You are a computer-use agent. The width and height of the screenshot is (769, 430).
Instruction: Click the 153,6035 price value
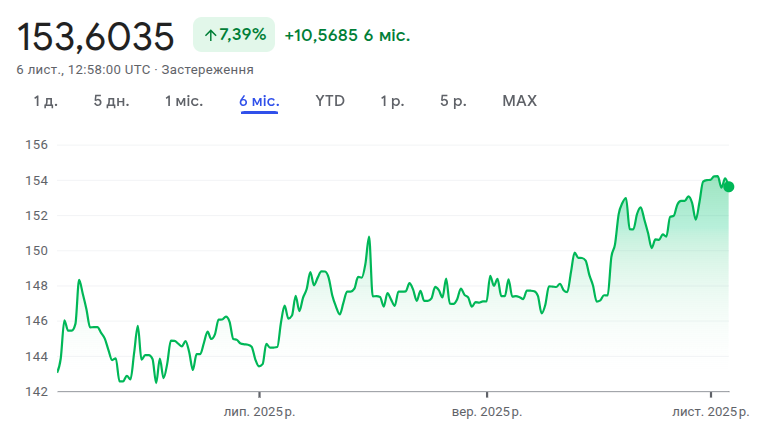[96, 36]
